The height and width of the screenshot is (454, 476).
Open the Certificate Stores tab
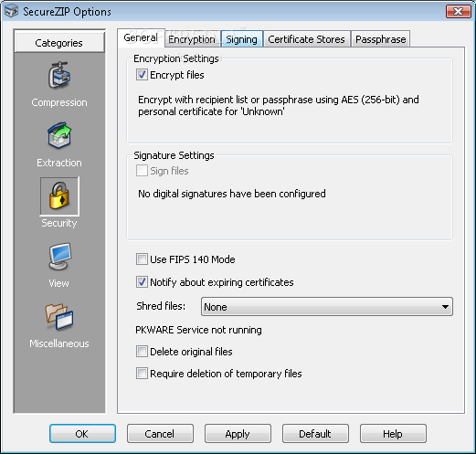pos(307,39)
